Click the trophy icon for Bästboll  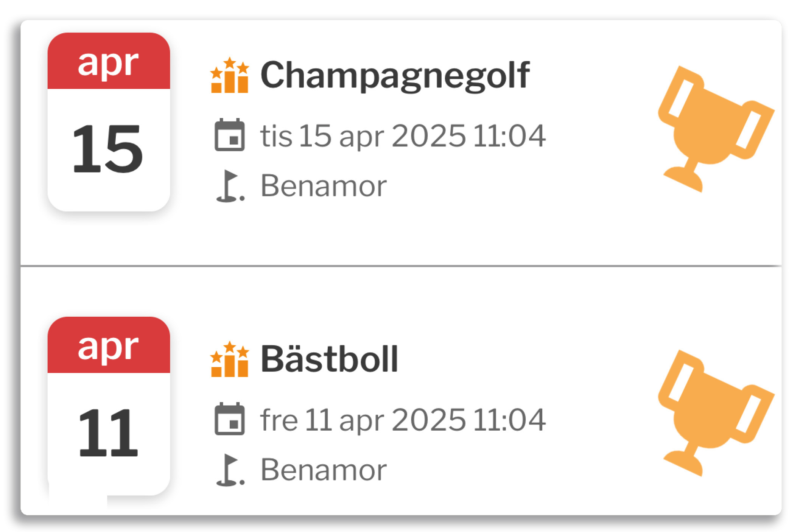[716, 413]
